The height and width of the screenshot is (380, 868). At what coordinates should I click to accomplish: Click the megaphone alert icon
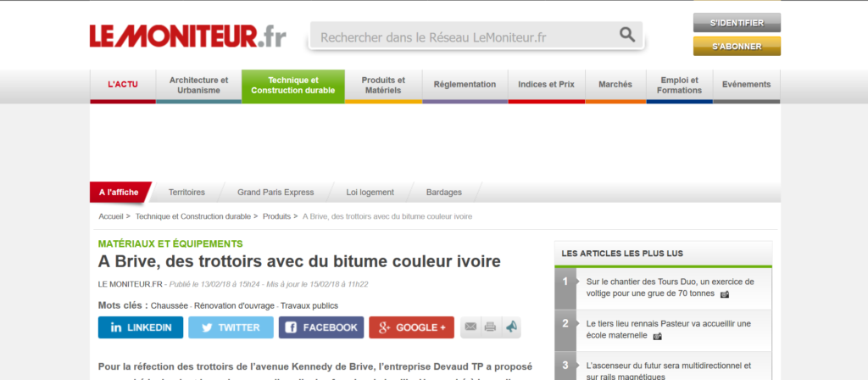click(x=511, y=327)
